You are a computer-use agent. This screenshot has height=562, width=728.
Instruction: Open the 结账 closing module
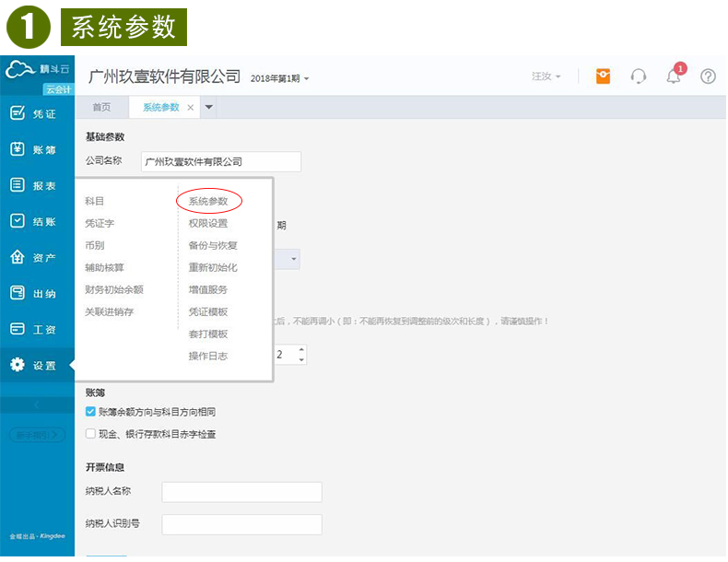[x=33, y=221]
